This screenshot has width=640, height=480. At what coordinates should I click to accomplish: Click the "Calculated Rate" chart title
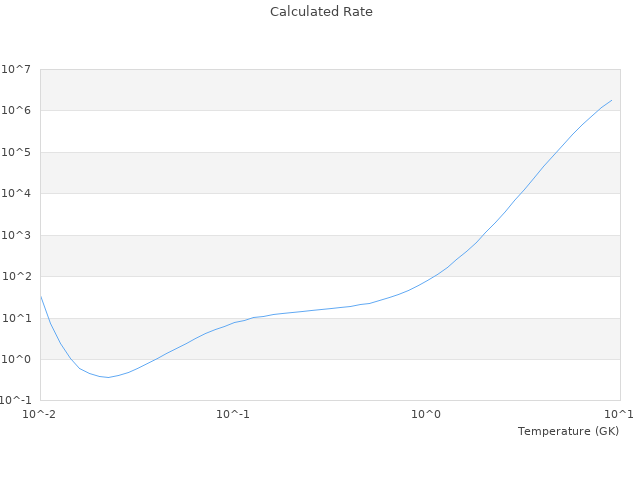point(320,12)
